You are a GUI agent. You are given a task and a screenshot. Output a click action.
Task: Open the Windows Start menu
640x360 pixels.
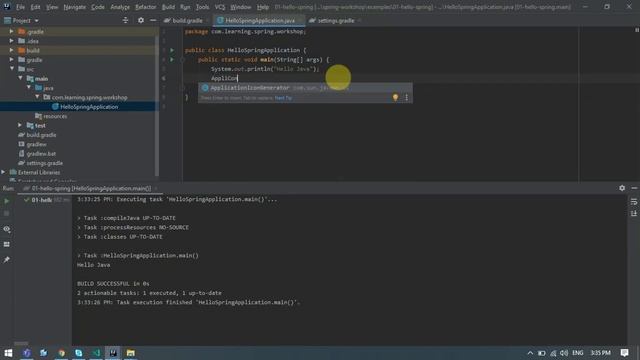click(x=8, y=353)
